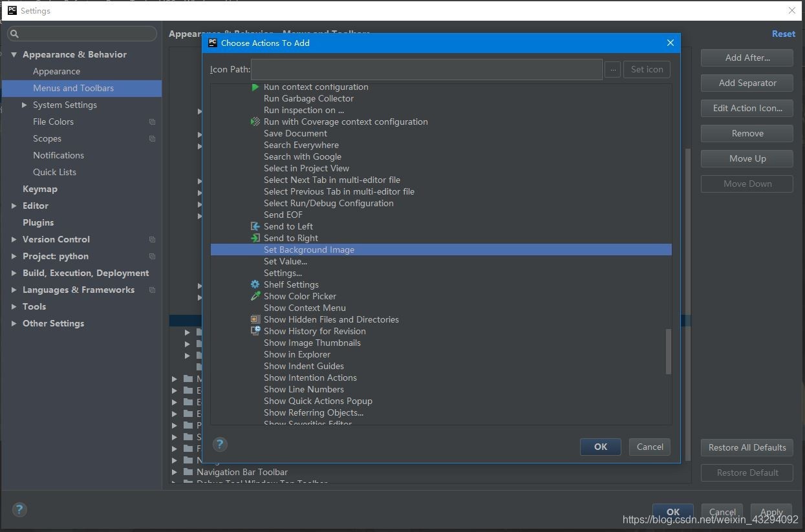The height and width of the screenshot is (532, 805).
Task: Select the Show Line Numbers action
Action: [303, 389]
